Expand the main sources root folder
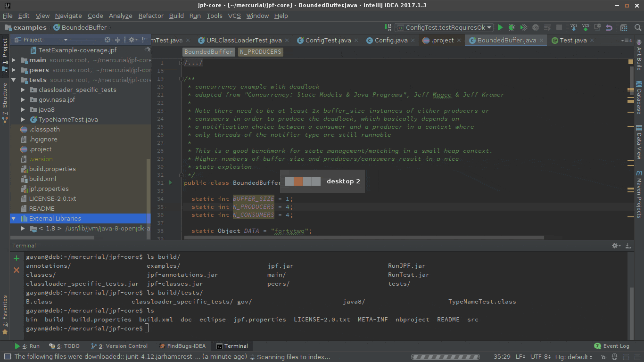 tap(14, 60)
